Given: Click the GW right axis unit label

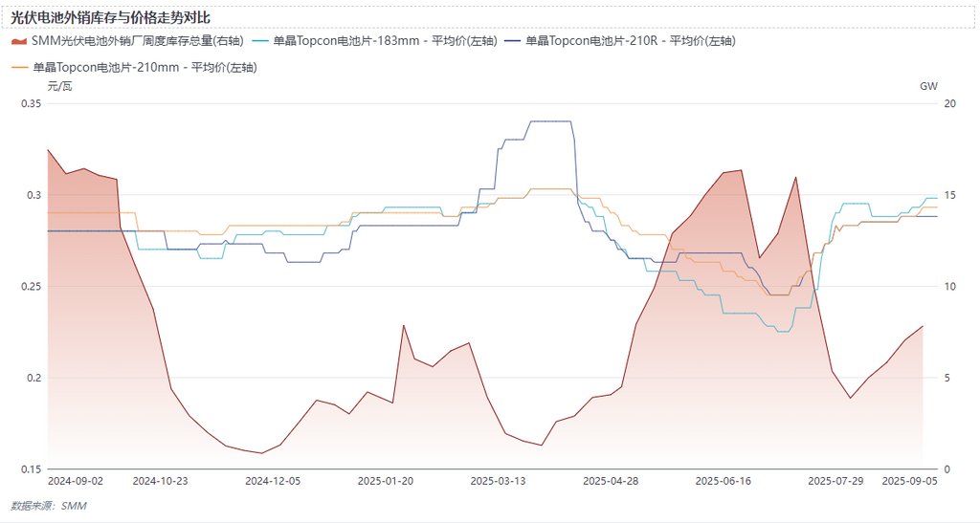Looking at the screenshot, I should coord(927,86).
